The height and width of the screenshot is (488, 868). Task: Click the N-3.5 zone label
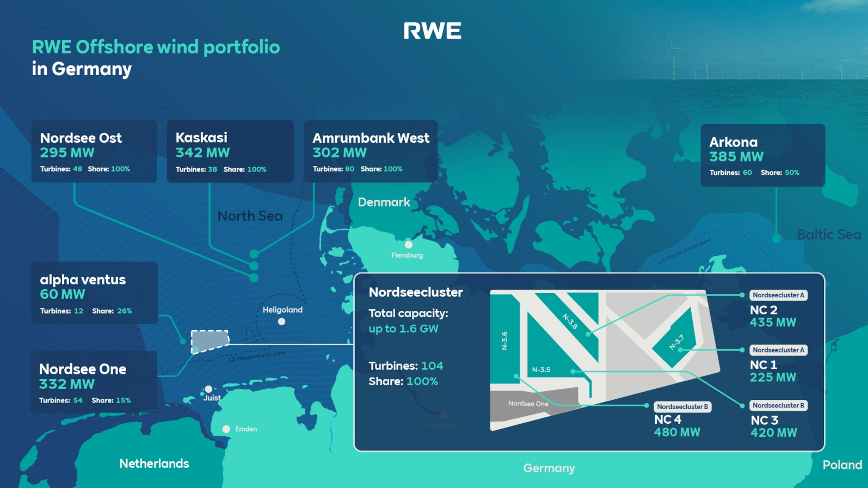541,370
